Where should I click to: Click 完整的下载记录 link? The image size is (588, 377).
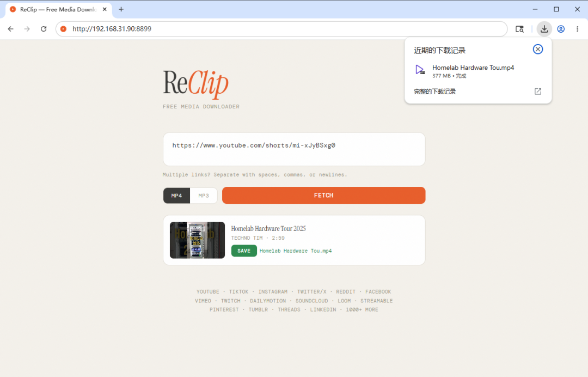(435, 92)
